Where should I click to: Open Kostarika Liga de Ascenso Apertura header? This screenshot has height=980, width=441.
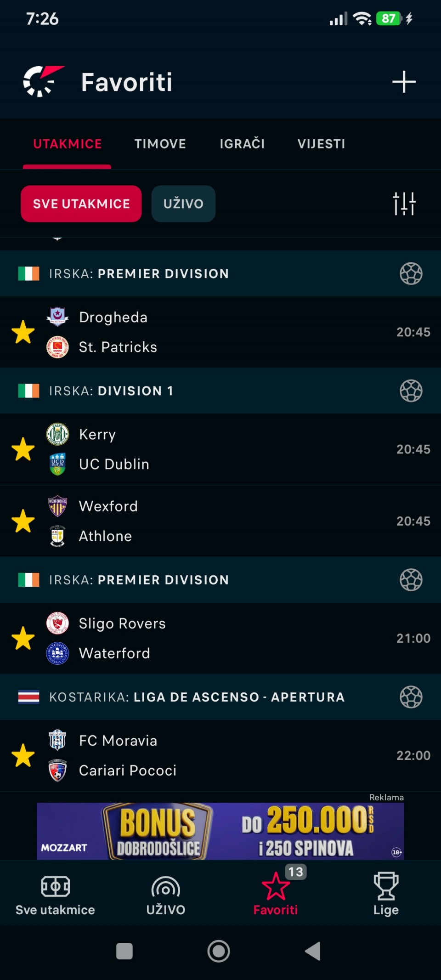pos(220,697)
